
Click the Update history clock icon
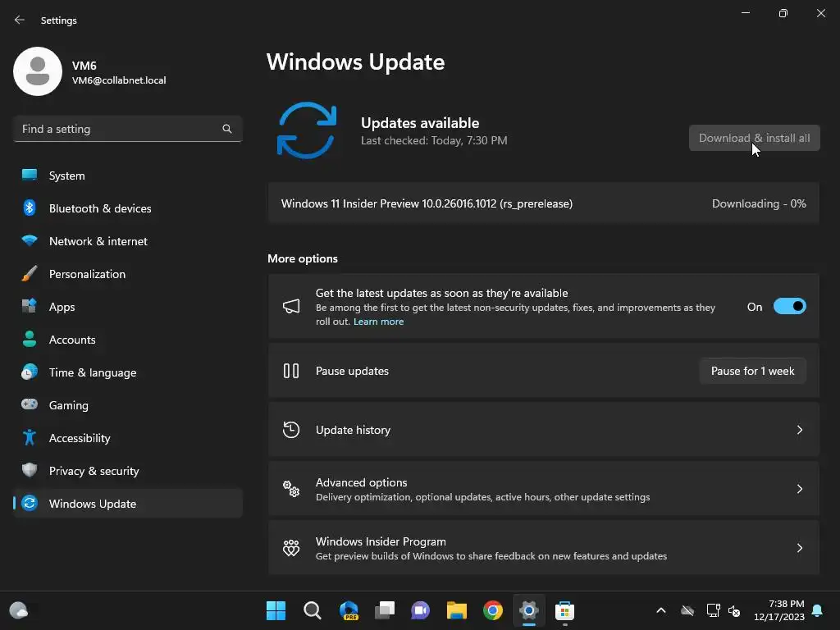(291, 430)
